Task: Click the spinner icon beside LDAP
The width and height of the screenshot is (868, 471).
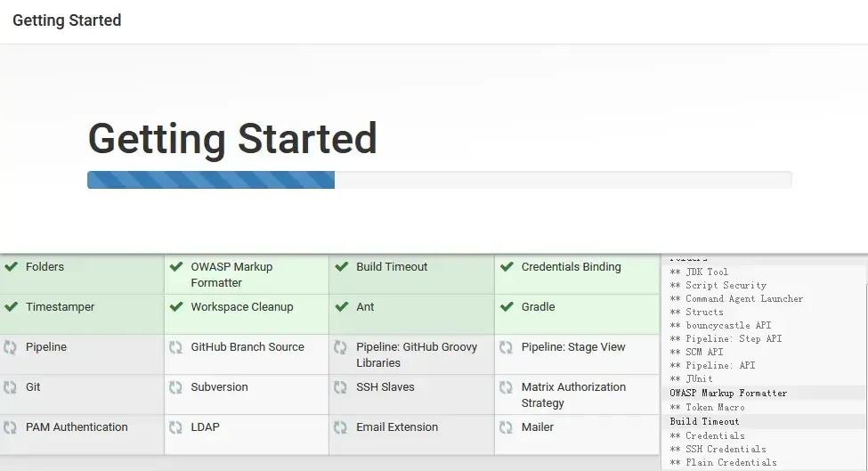Action: pos(176,427)
